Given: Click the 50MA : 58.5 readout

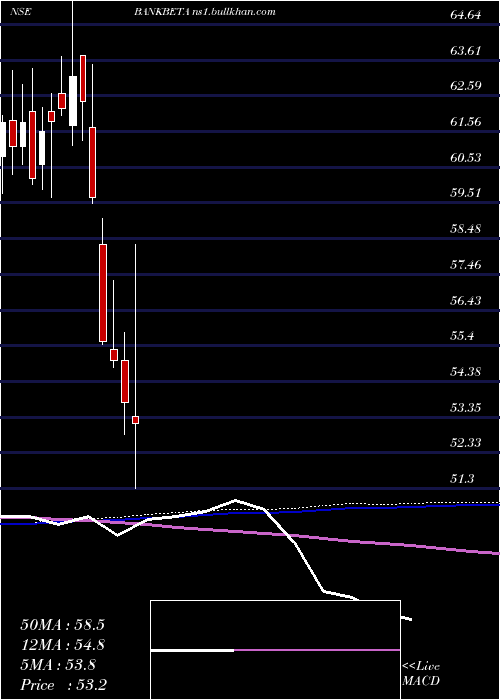Looking at the screenshot, I should pyautogui.click(x=62, y=625).
